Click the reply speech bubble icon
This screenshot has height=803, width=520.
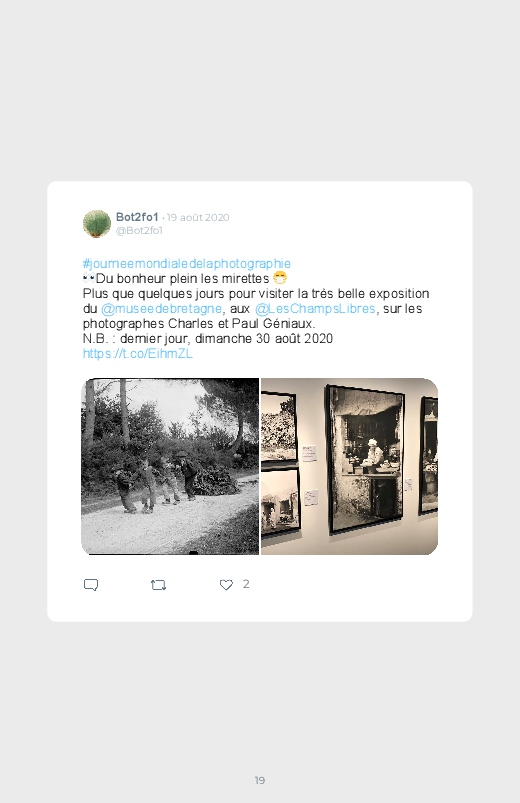point(91,585)
